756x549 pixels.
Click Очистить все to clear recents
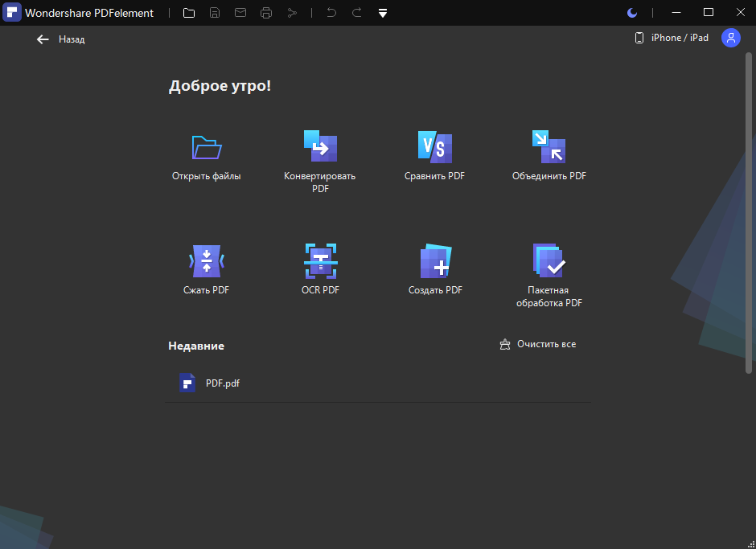538,344
